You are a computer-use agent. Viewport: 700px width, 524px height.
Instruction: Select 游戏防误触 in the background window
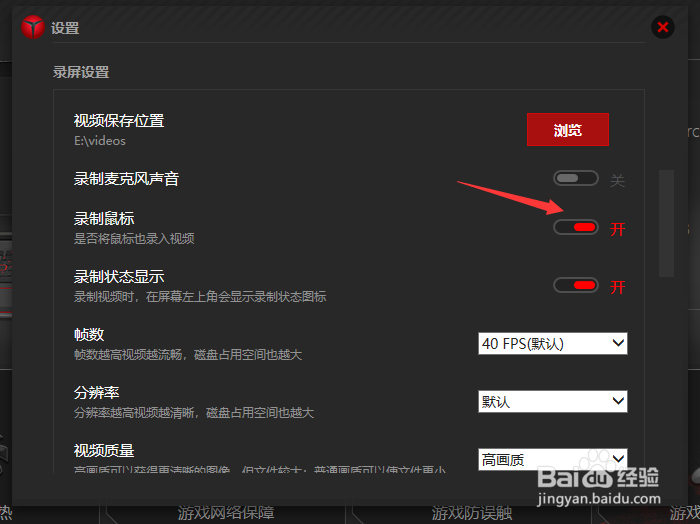[x=471, y=513]
